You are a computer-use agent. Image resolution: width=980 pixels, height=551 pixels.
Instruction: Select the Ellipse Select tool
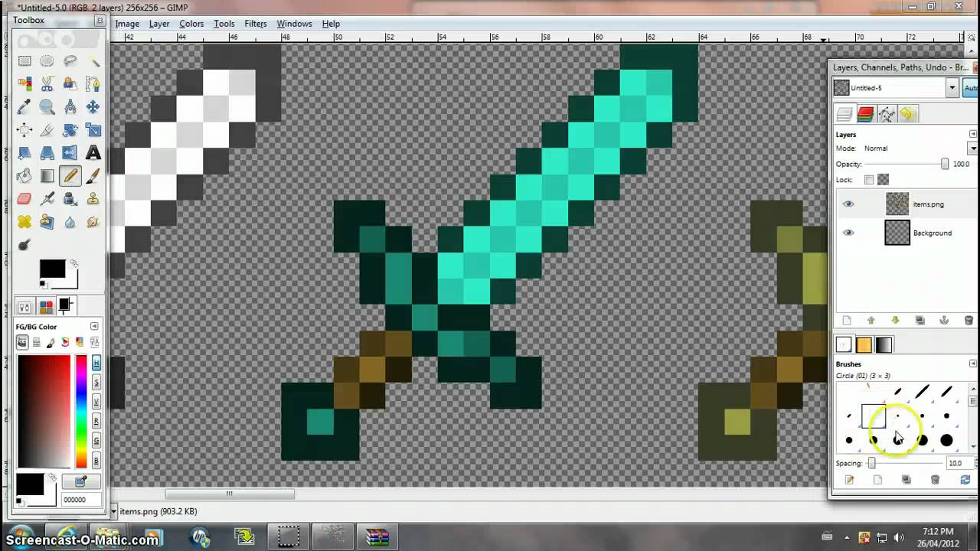tap(47, 61)
